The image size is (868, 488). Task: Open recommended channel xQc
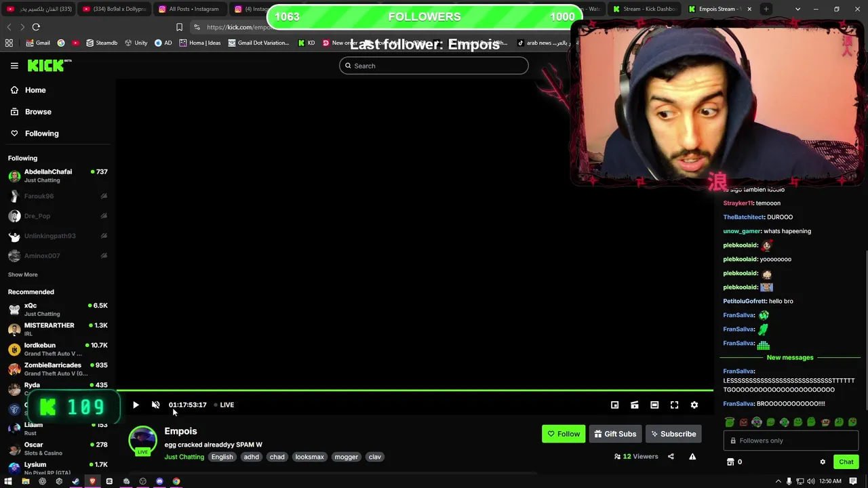click(x=58, y=309)
